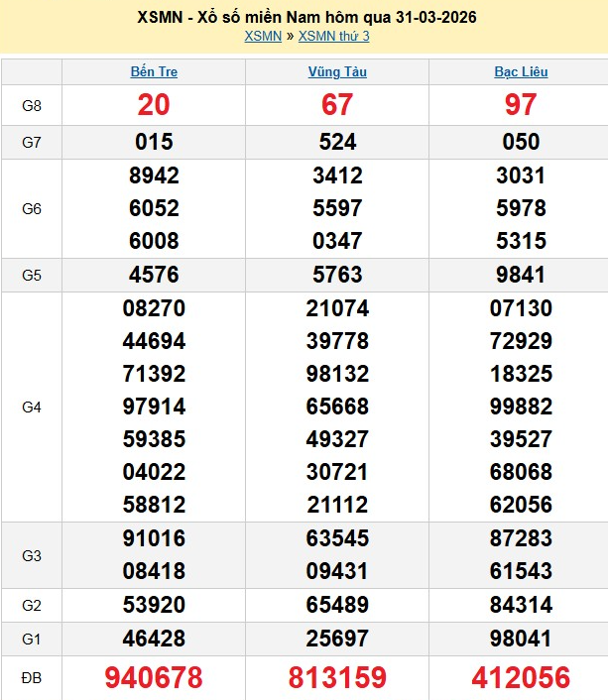Click the G8 number 20 for Bến Tre
The image size is (608, 700).
[154, 104]
